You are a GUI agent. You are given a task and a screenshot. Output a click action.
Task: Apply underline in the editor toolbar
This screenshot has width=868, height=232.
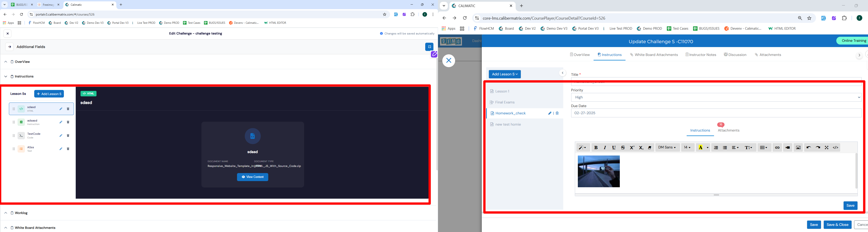tap(614, 148)
